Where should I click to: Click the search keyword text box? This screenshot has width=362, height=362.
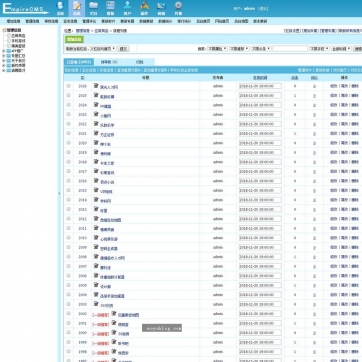pos(290,49)
